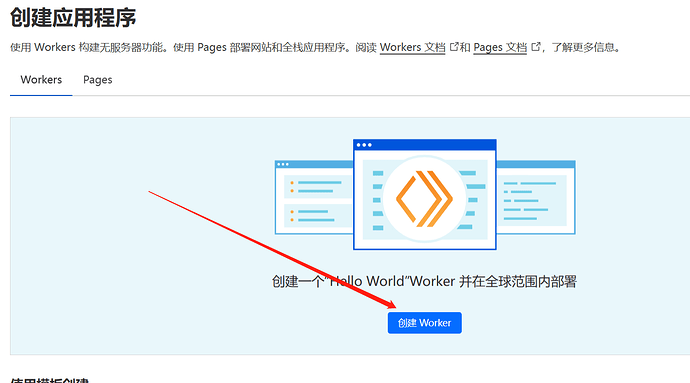Image resolution: width=690 pixels, height=383 pixels.
Task: Click the 创建应用程序 page heading
Action: coord(73,18)
